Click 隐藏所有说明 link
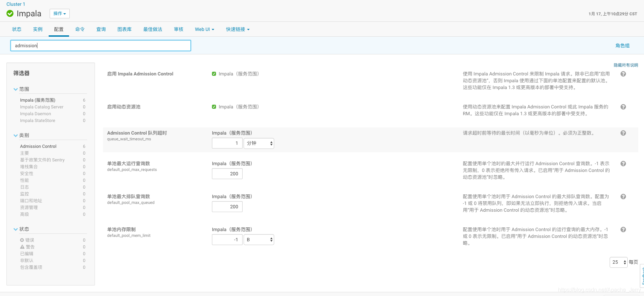Image resolution: width=644 pixels, height=296 pixels. 626,65
